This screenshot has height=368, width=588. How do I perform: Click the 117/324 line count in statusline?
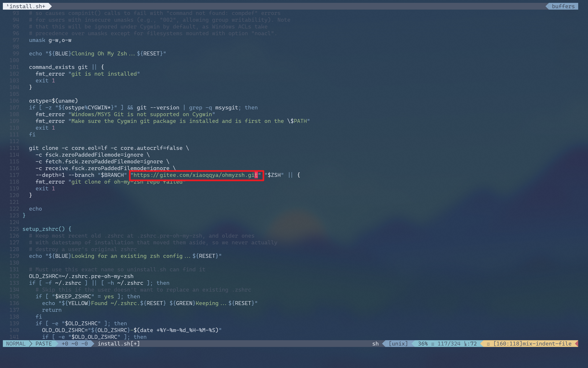[449, 343]
